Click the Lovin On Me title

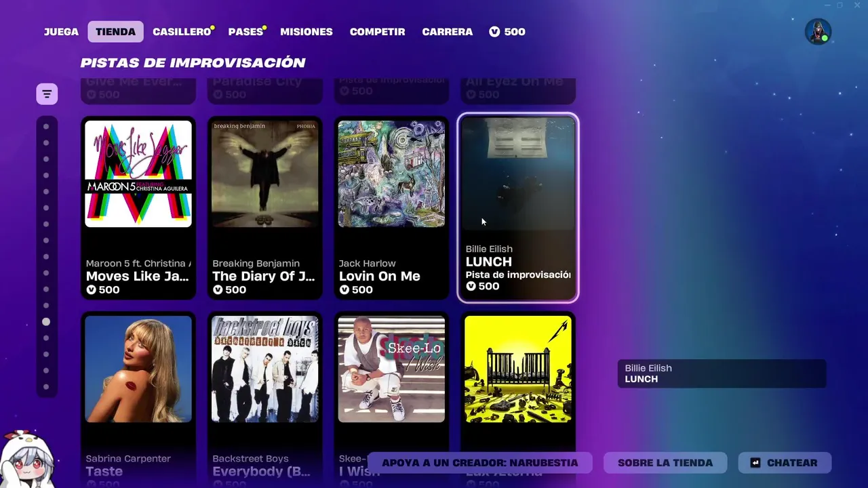pos(380,277)
